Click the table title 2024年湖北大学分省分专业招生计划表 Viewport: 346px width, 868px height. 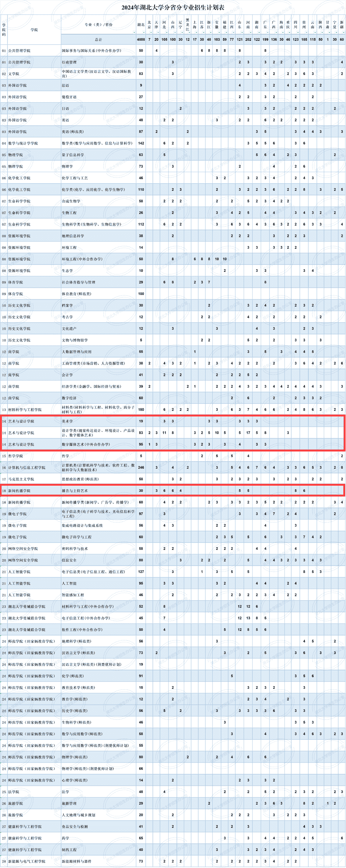(x=173, y=7)
